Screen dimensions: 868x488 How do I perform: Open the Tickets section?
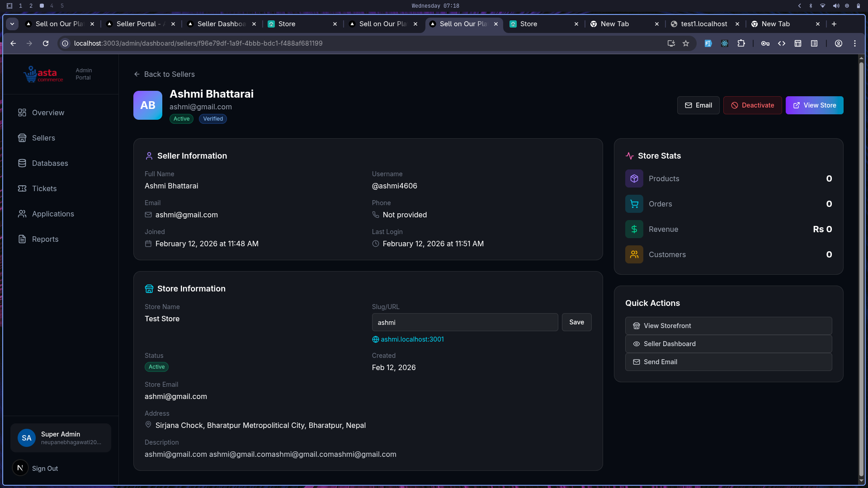[44, 188]
